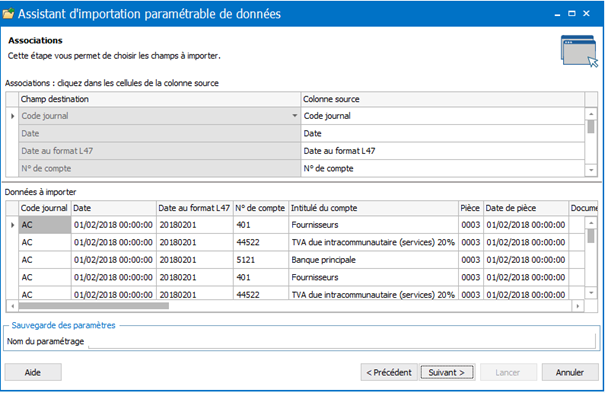605x393 pixels.
Task: Open the Code journal destination dropdown arrow
Action: (294, 116)
